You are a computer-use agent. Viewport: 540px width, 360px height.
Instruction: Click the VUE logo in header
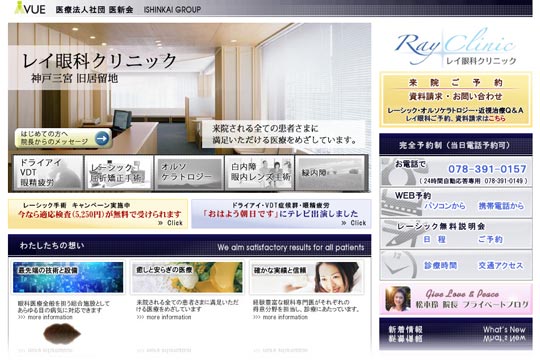[x=30, y=8]
